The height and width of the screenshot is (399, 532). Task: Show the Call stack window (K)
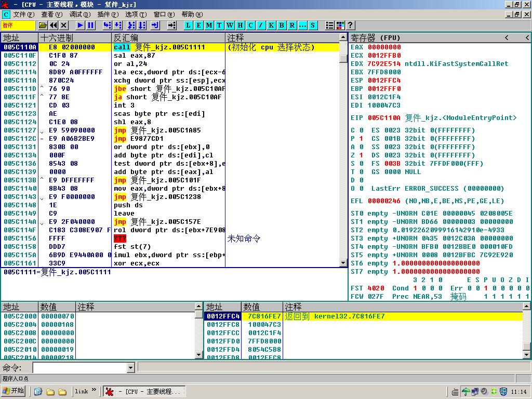pos(271,25)
